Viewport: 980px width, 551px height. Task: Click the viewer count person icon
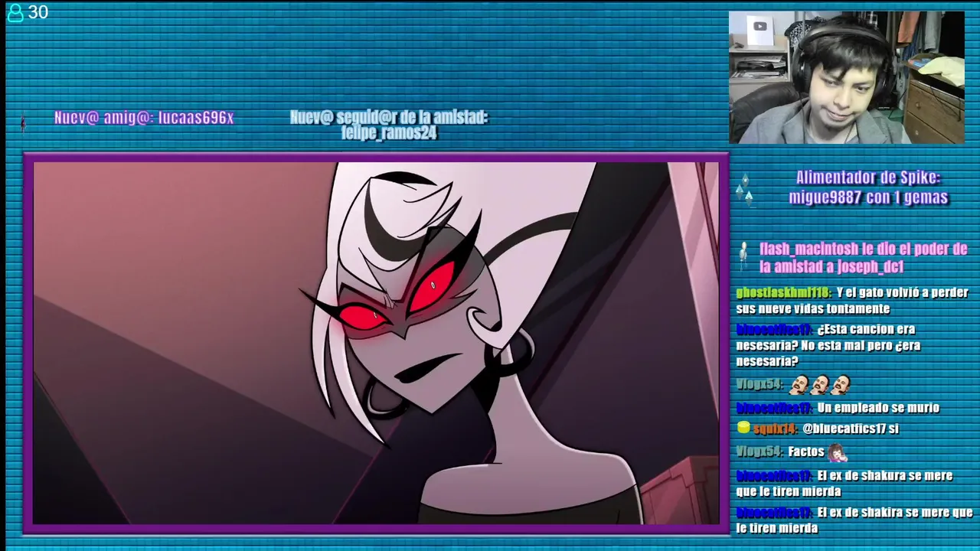(x=15, y=12)
